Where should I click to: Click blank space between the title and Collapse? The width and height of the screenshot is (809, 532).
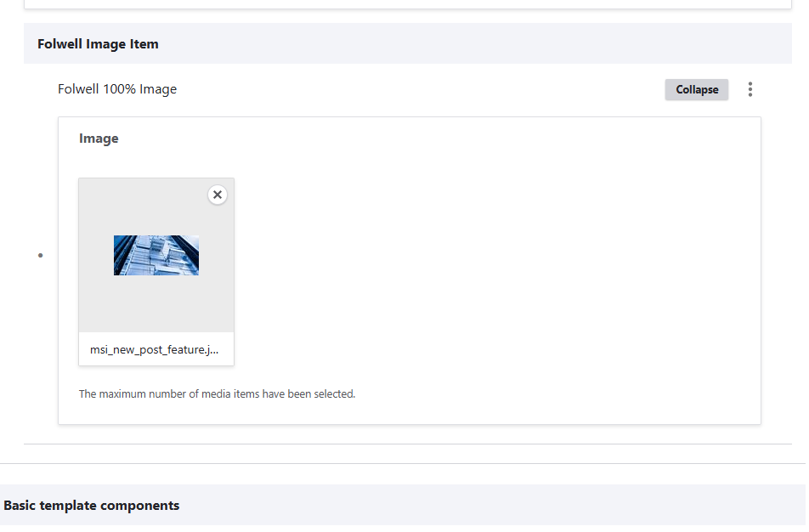(425, 89)
